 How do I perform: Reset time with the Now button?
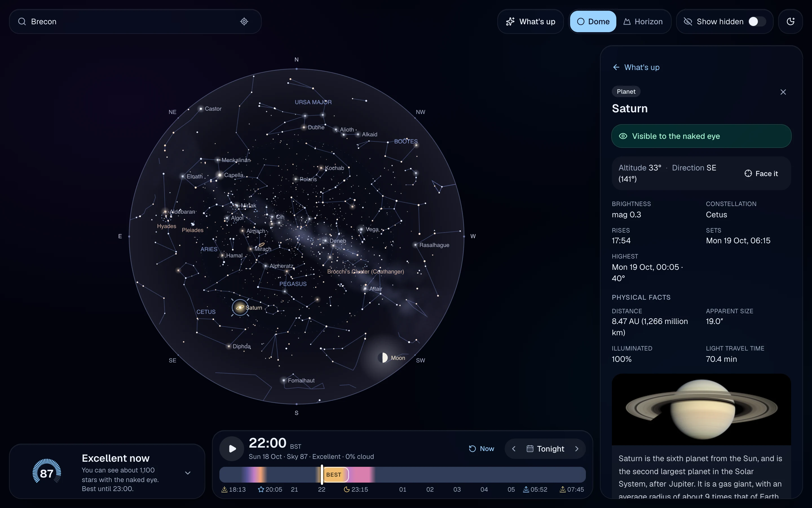(x=481, y=448)
